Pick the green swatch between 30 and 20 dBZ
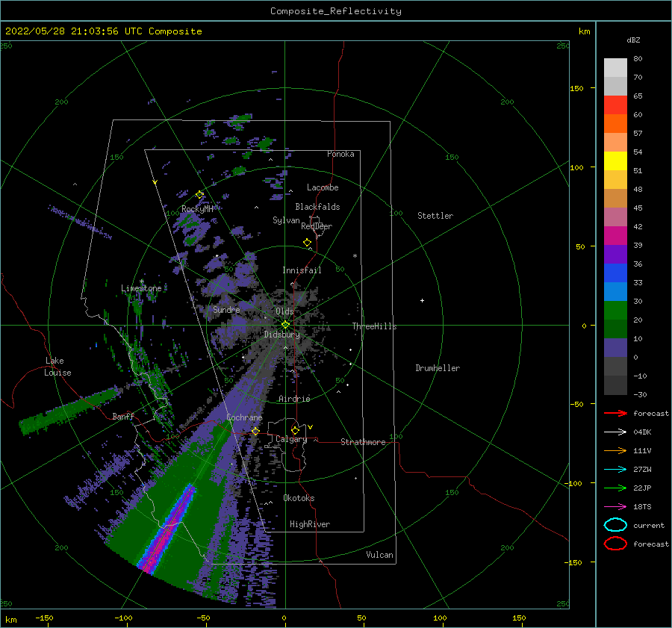The image size is (672, 628). click(615, 311)
